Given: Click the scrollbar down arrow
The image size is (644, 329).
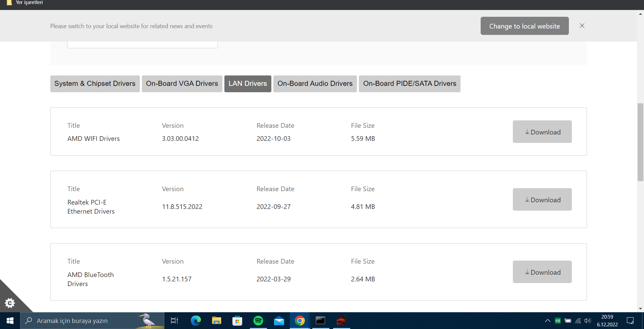Looking at the screenshot, I should 640,309.
